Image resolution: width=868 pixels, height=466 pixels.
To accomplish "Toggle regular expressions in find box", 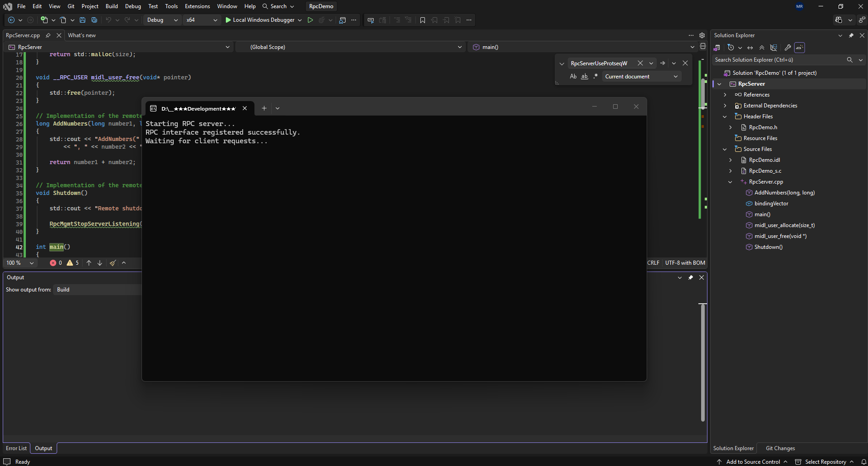I will [595, 76].
